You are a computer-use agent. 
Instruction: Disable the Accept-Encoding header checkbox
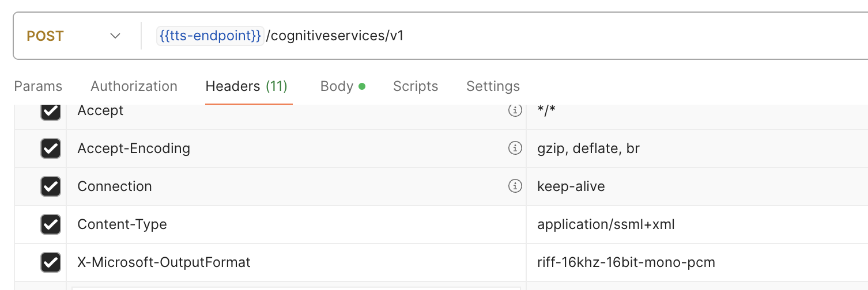click(x=51, y=148)
